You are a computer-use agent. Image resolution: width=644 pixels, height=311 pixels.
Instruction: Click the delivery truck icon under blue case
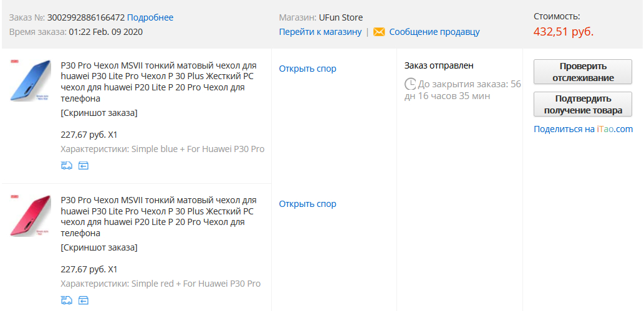(66, 165)
